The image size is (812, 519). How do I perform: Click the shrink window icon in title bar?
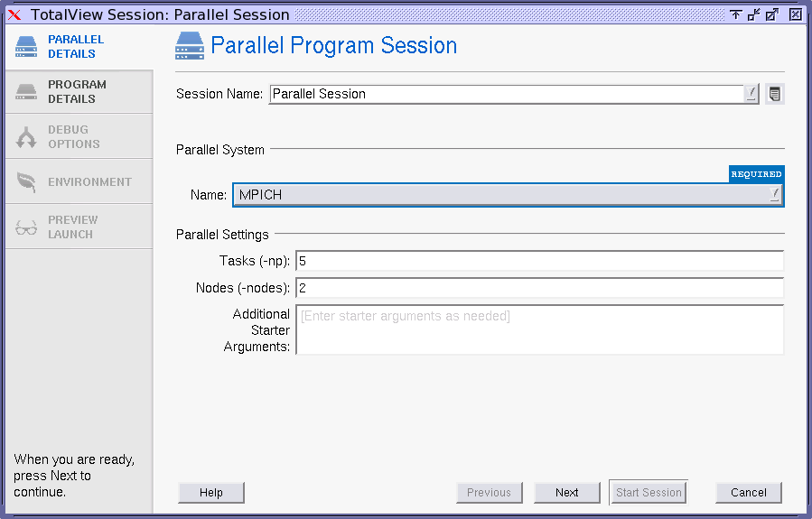(753, 14)
